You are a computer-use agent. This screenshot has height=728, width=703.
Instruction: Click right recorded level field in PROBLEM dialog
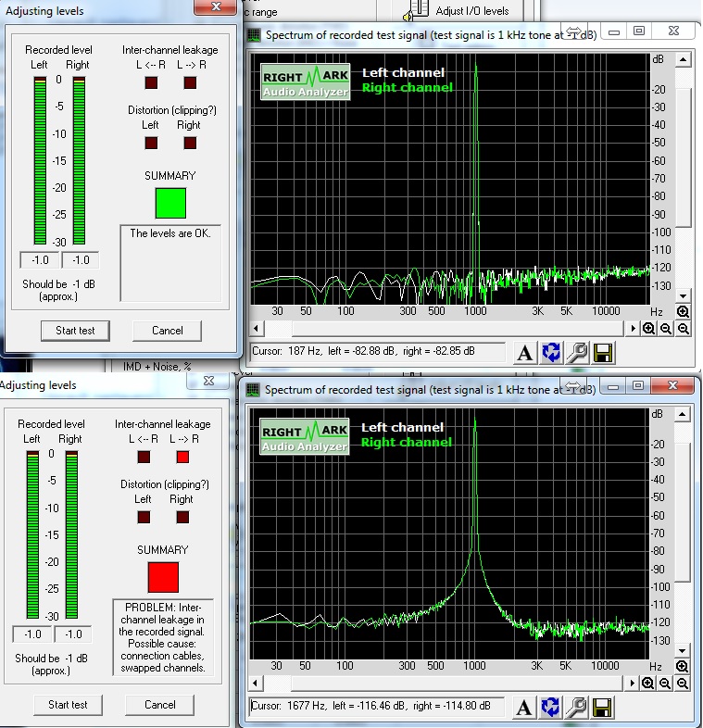pyautogui.click(x=73, y=634)
